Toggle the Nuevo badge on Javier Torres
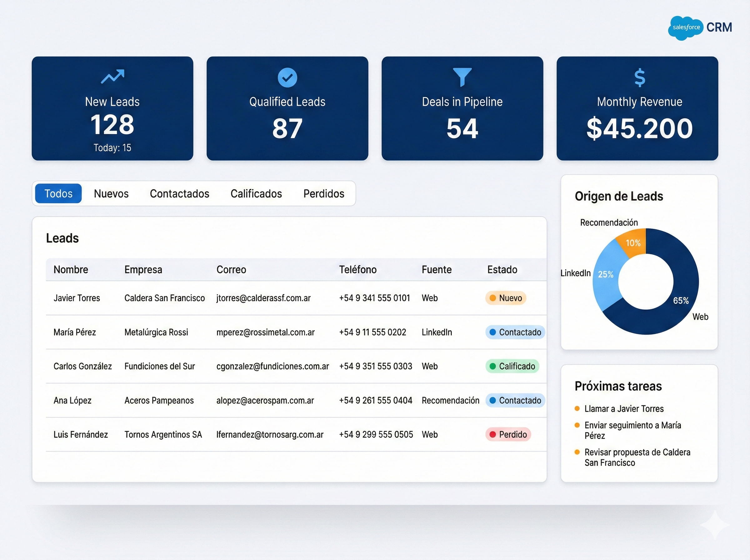 505,298
